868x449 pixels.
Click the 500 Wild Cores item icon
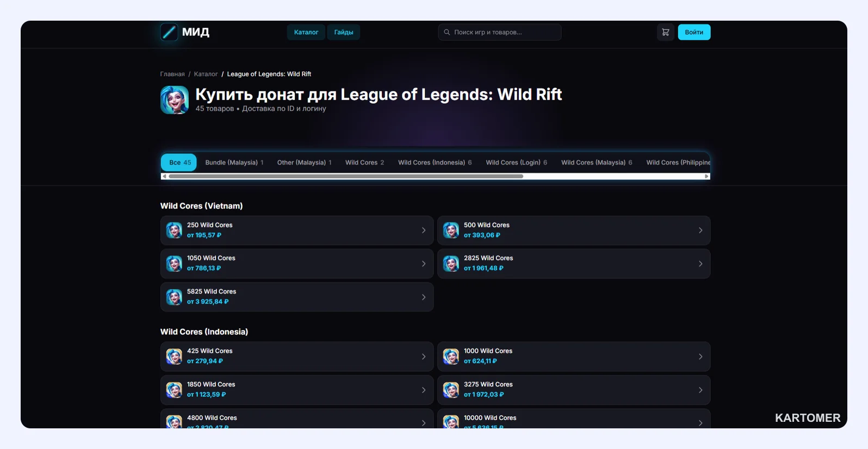click(x=451, y=230)
